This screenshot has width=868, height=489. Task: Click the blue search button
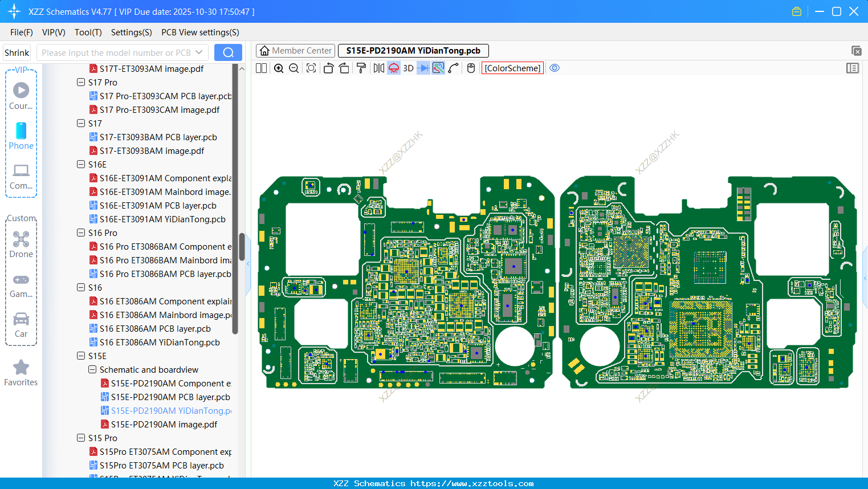[228, 52]
